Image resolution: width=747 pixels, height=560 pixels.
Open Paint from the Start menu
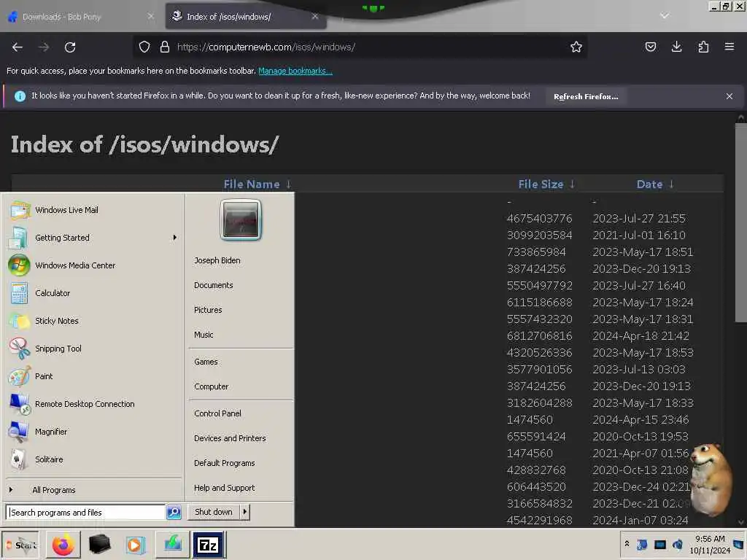93,376
